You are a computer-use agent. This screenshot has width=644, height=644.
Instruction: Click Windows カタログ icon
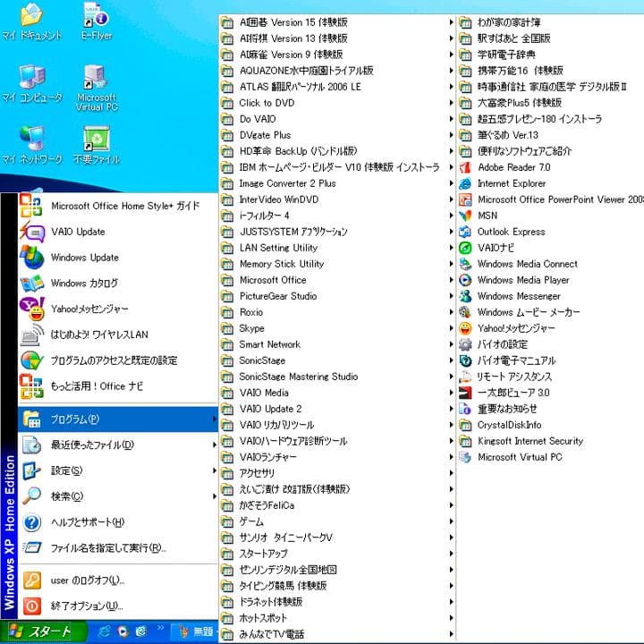click(x=31, y=284)
